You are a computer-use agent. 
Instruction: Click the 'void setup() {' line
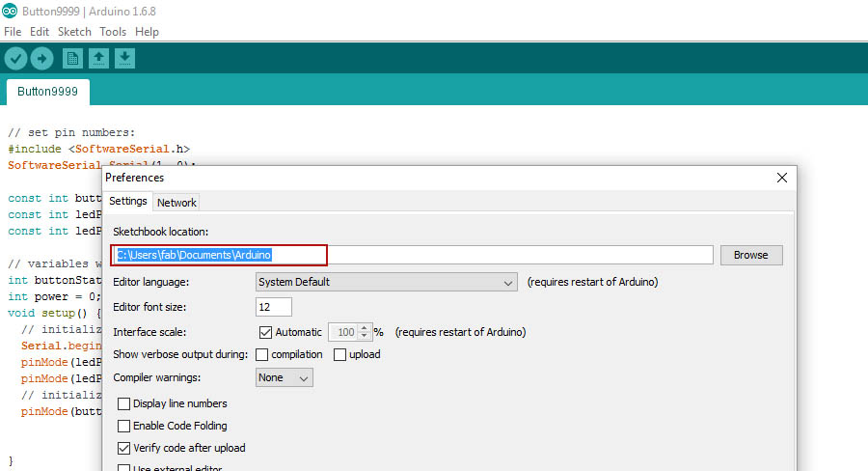pyautogui.click(x=54, y=313)
